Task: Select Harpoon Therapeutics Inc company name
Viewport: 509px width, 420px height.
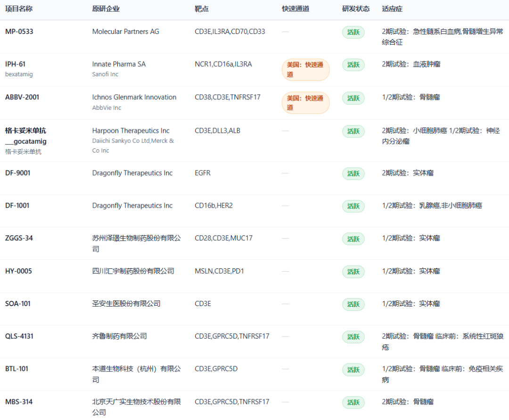Action: point(131,130)
